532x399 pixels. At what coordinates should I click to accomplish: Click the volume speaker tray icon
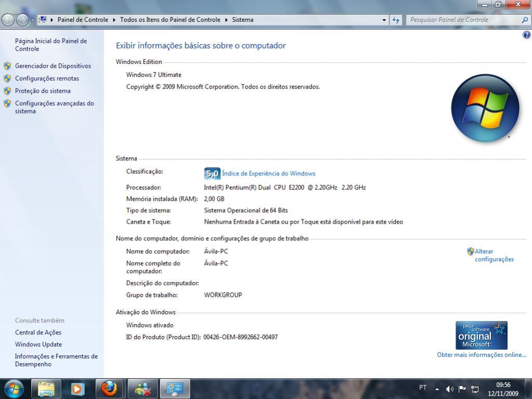tap(449, 389)
